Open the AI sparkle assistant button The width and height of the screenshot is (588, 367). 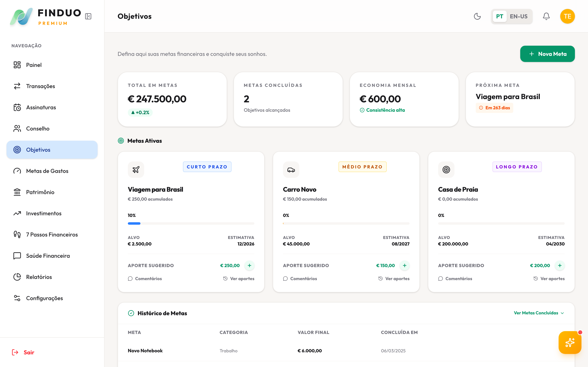pyautogui.click(x=570, y=343)
